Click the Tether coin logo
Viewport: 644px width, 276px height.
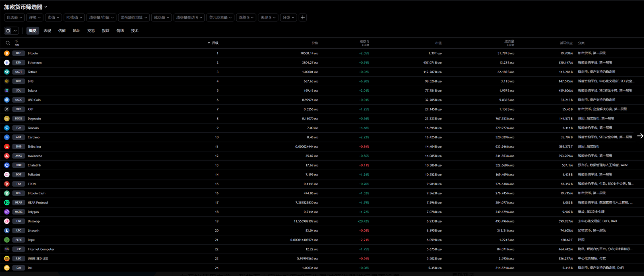pyautogui.click(x=7, y=72)
